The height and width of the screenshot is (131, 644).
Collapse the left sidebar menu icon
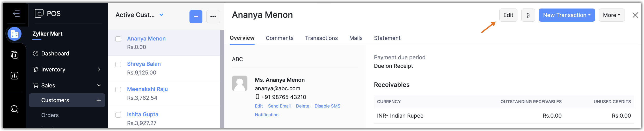pyautogui.click(x=16, y=13)
